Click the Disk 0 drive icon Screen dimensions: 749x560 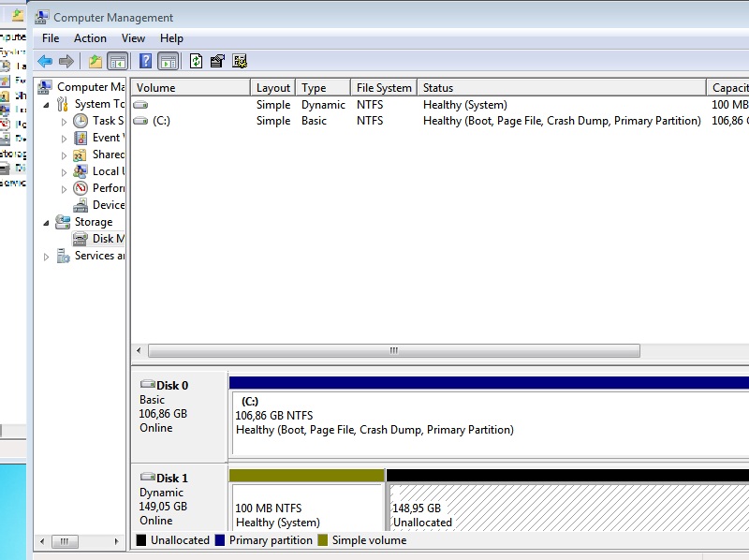tap(148, 384)
